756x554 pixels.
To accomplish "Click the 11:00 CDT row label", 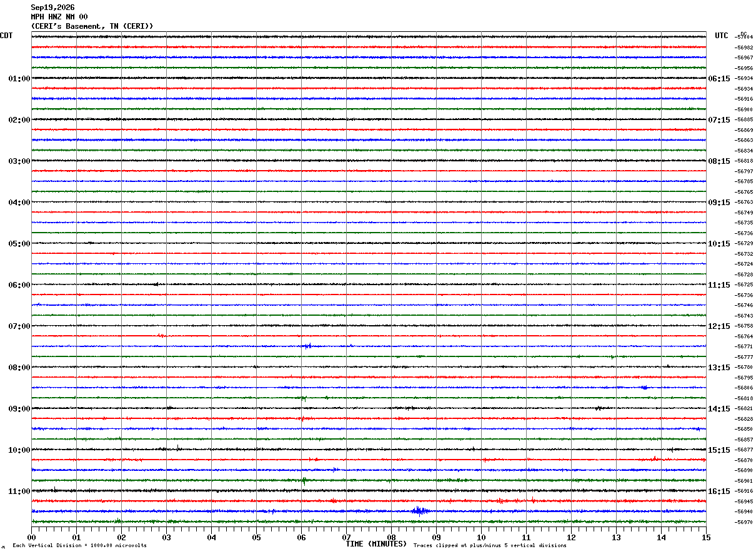I will pyautogui.click(x=19, y=491).
